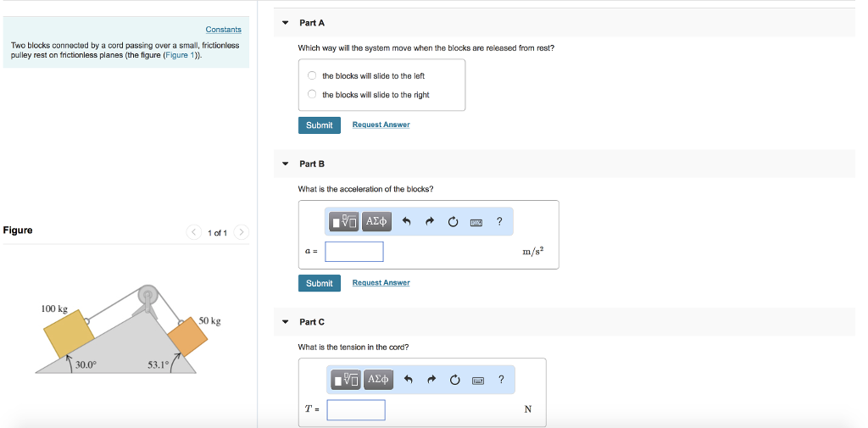Viewport: 868px width, 428px height.
Task: Go to next figure arrow
Action: click(x=241, y=232)
